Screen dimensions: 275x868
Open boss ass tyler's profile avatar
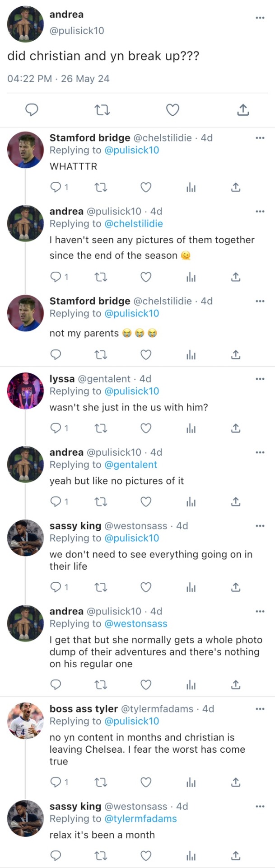pyautogui.click(x=25, y=721)
